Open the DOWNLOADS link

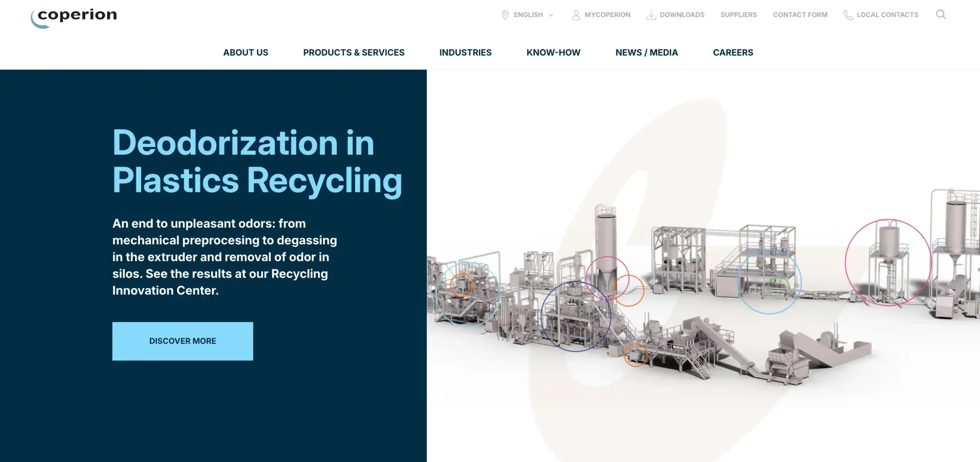pyautogui.click(x=682, y=15)
